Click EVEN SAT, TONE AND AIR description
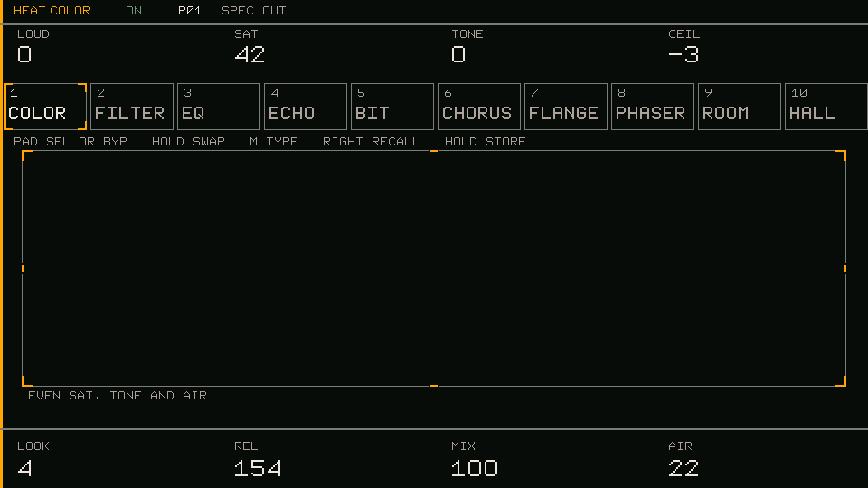868x488 pixels. coord(118,396)
